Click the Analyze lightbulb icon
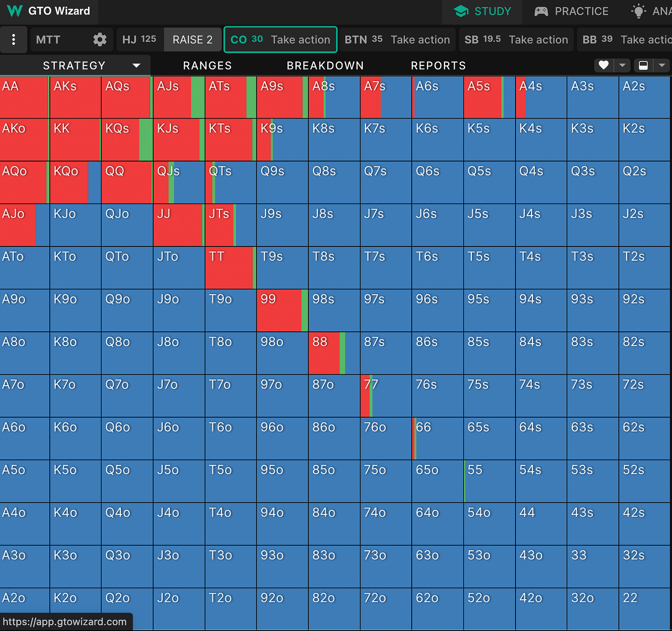This screenshot has height=631, width=672. click(x=639, y=11)
